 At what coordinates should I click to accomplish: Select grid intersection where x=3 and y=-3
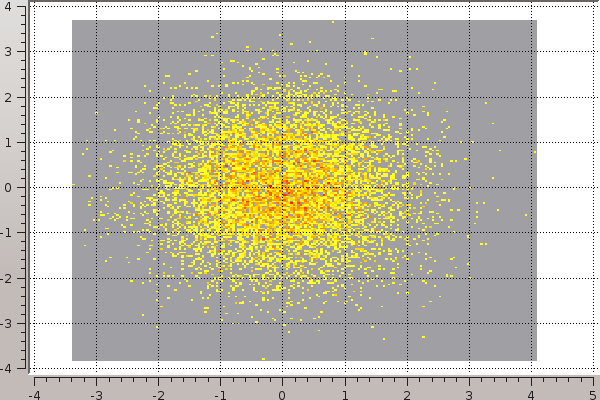pyautogui.click(x=469, y=323)
